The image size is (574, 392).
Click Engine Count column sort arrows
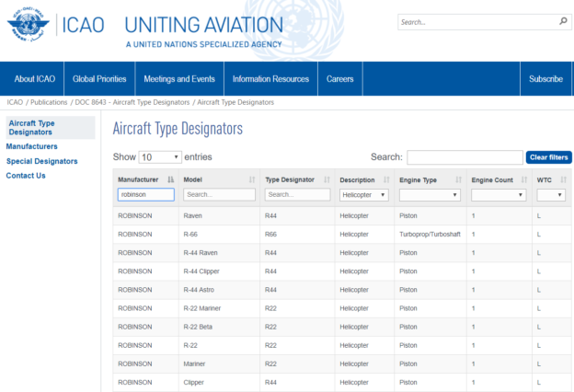pos(523,179)
